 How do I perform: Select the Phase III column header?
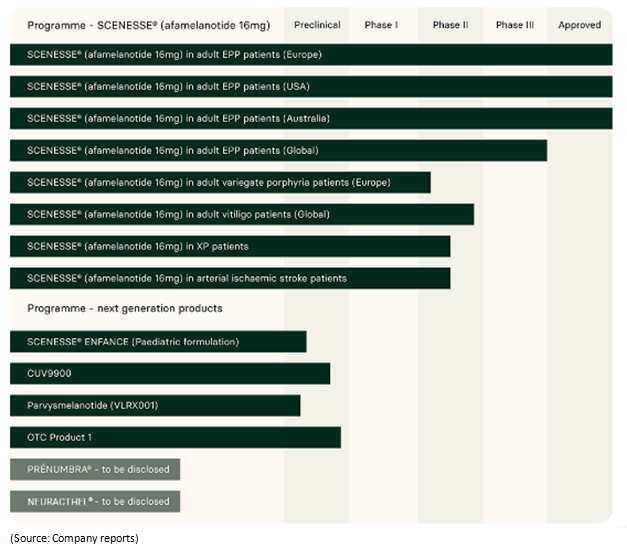click(x=515, y=25)
